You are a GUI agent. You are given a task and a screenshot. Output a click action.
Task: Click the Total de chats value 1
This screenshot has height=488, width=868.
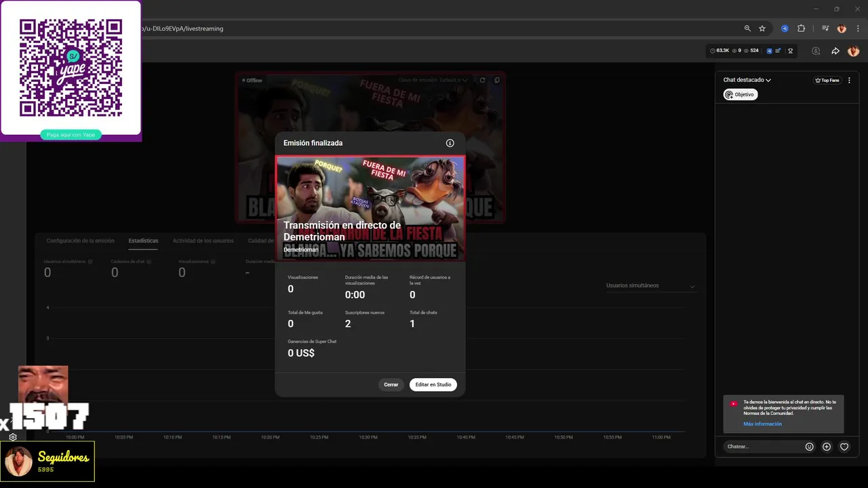(412, 324)
